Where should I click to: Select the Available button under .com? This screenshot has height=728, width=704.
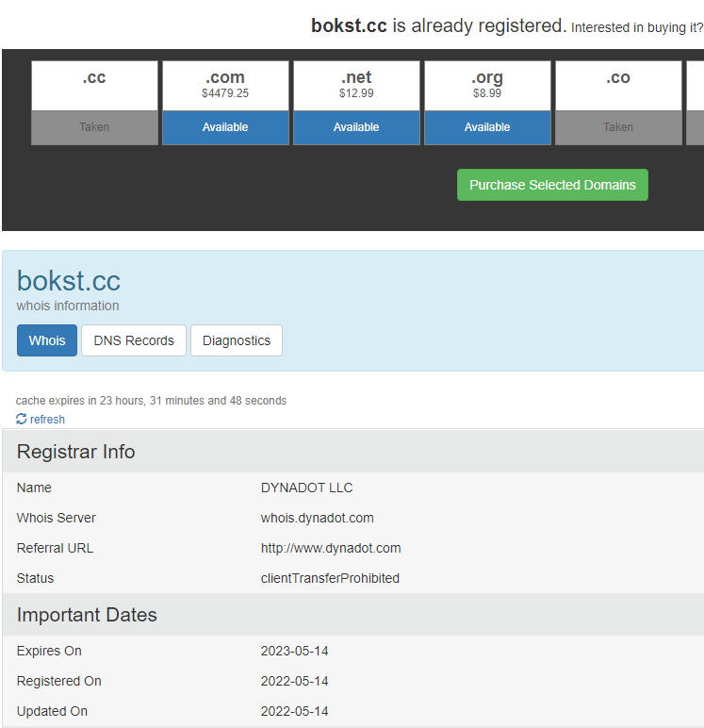click(225, 127)
